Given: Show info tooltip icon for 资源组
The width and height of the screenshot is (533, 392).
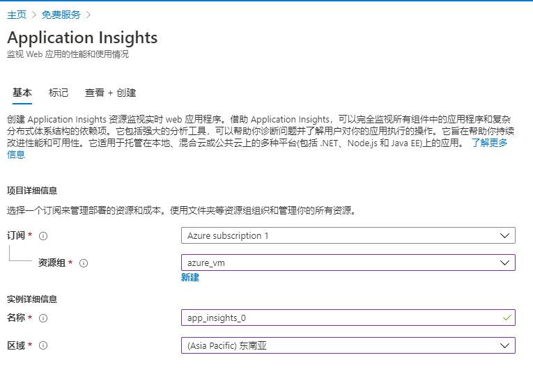Looking at the screenshot, I should click(84, 263).
